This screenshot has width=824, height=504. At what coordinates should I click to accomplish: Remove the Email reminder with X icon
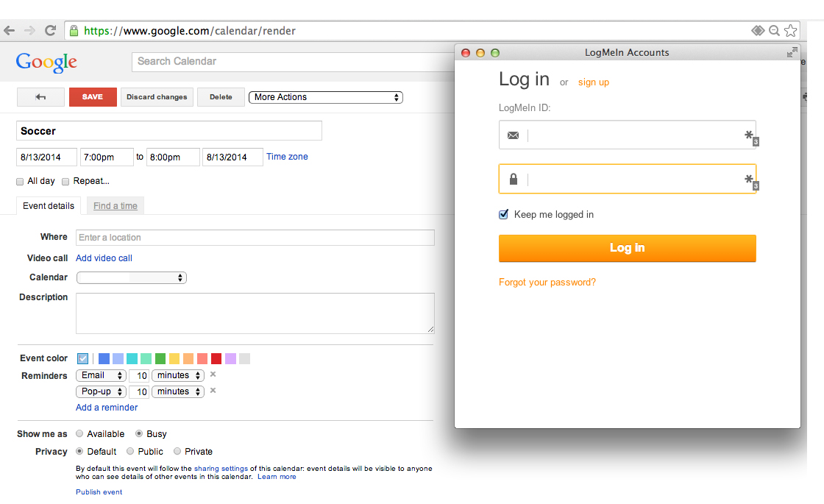[x=213, y=375]
